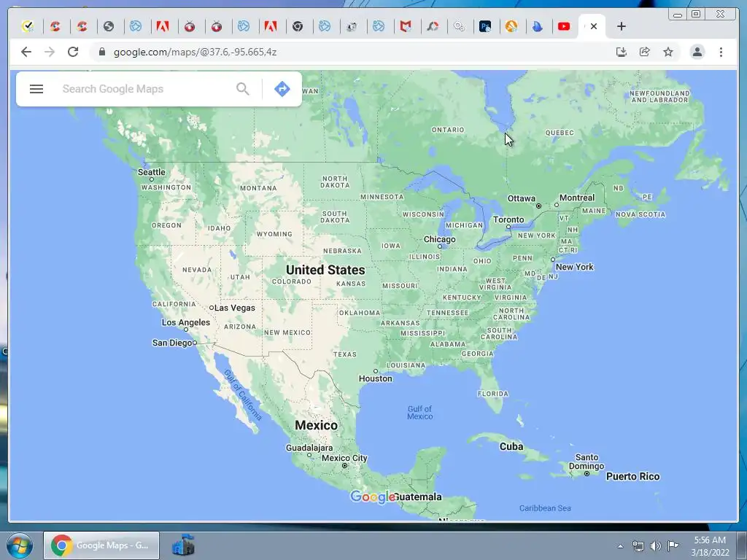
Task: Switch to the red McAfee shield tab
Action: click(x=406, y=27)
